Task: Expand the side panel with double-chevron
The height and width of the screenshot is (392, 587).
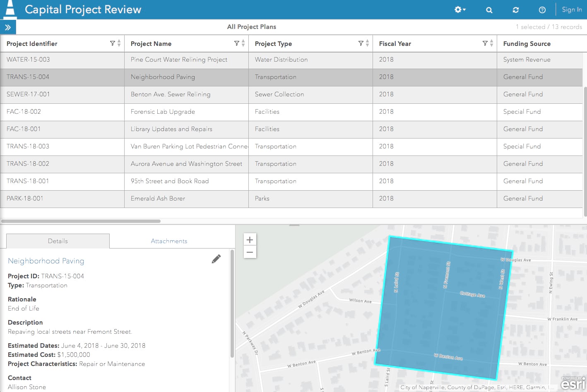Action: click(x=8, y=27)
